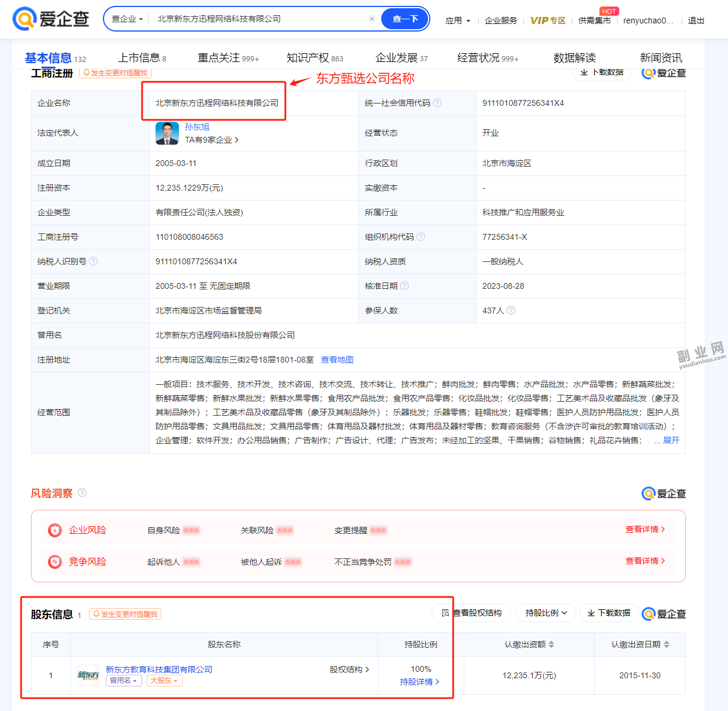Click the 爱企查 logo at top left
The height and width of the screenshot is (711, 728).
click(x=51, y=19)
